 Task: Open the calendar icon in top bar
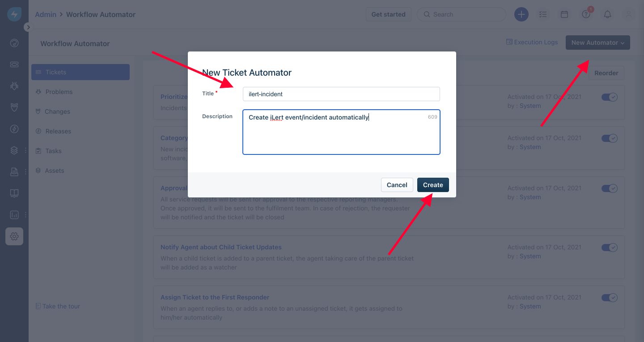tap(564, 14)
